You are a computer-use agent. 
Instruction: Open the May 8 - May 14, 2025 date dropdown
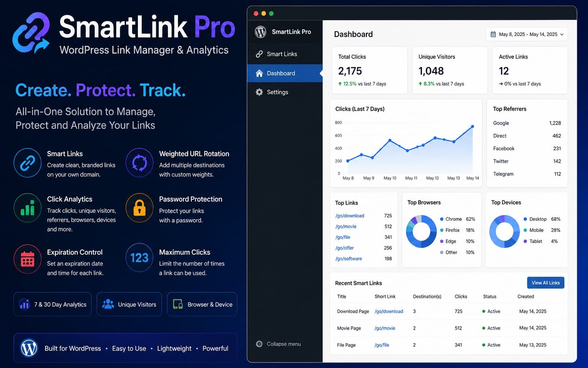527,34
